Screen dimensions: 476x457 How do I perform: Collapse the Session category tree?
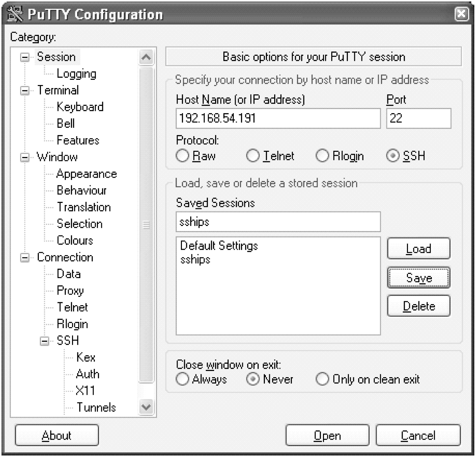(24, 56)
